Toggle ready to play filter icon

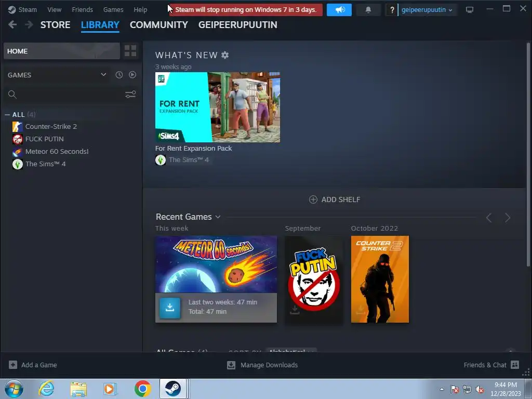click(x=132, y=75)
